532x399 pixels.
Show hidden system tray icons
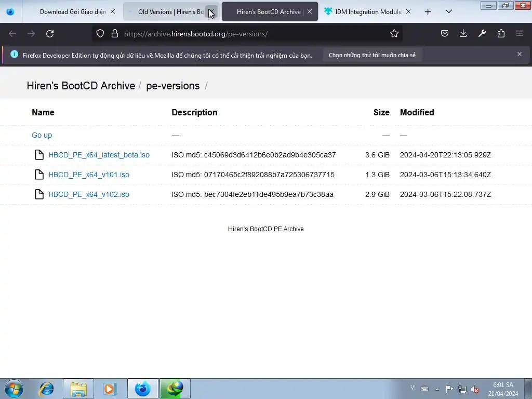pos(437,389)
